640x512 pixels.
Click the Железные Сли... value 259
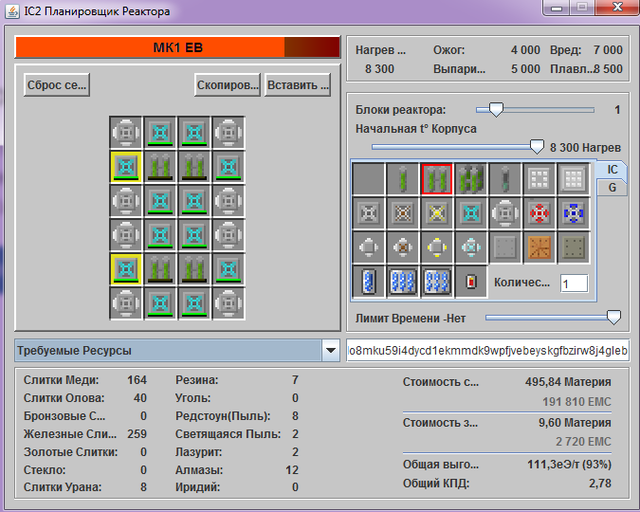pos(137,434)
